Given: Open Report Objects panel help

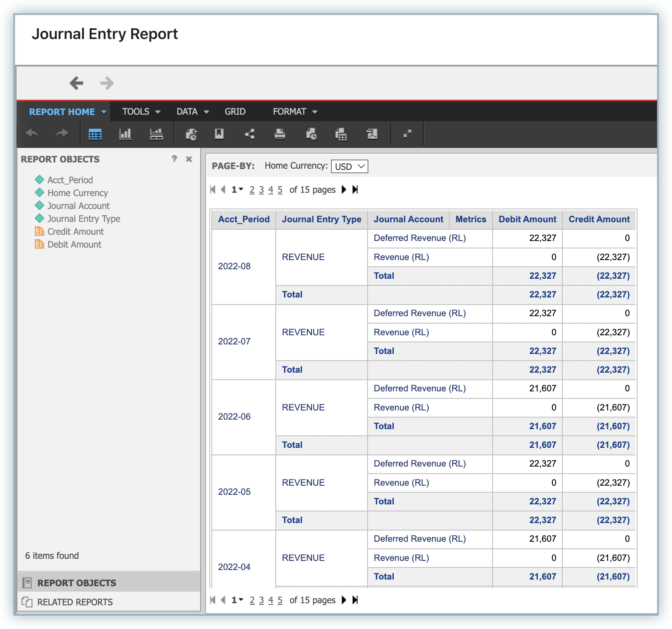Looking at the screenshot, I should point(174,159).
